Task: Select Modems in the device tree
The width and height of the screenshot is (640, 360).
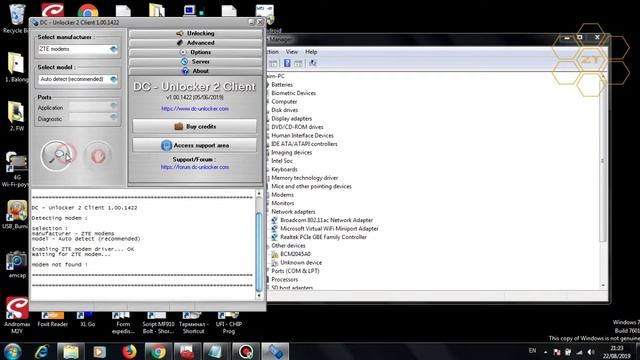Action: pos(282,195)
